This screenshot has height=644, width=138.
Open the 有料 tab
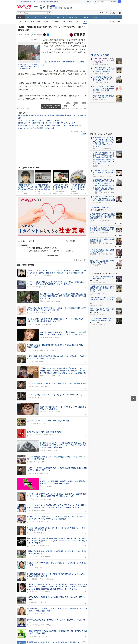(95, 17)
